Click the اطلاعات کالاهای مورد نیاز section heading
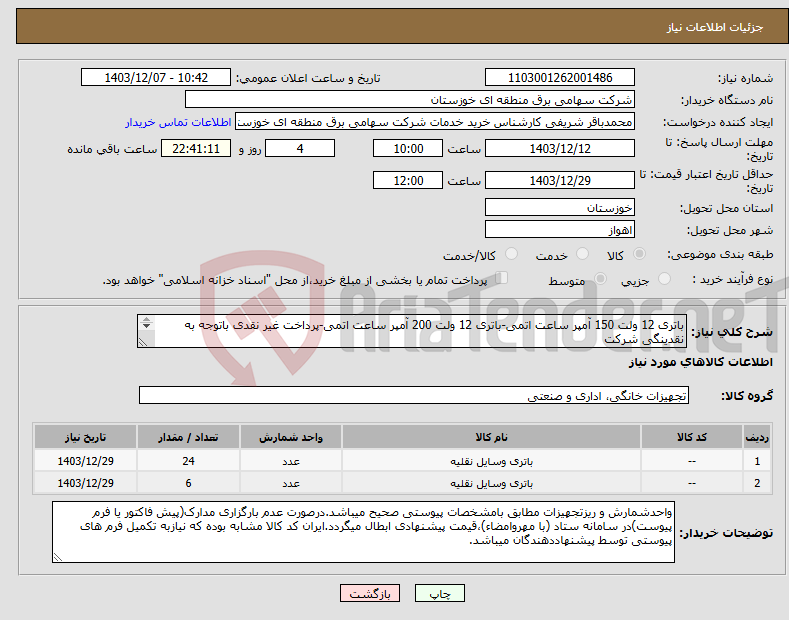The width and height of the screenshot is (789, 620). point(700,362)
